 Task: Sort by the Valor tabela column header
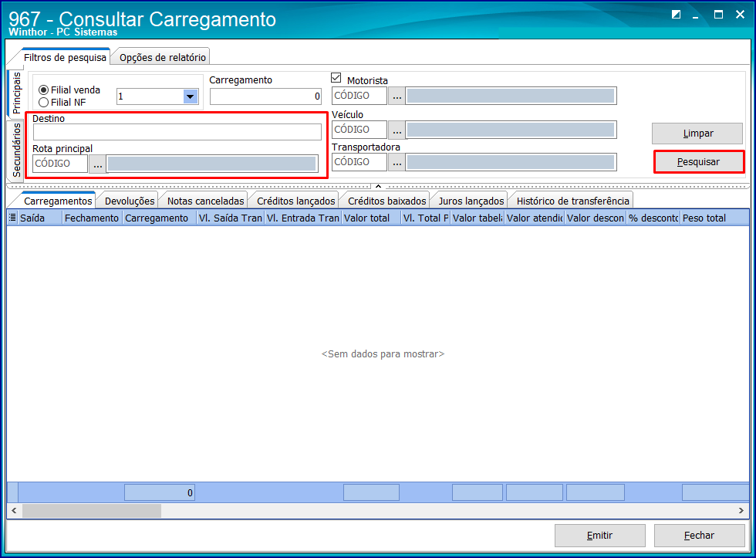(478, 218)
